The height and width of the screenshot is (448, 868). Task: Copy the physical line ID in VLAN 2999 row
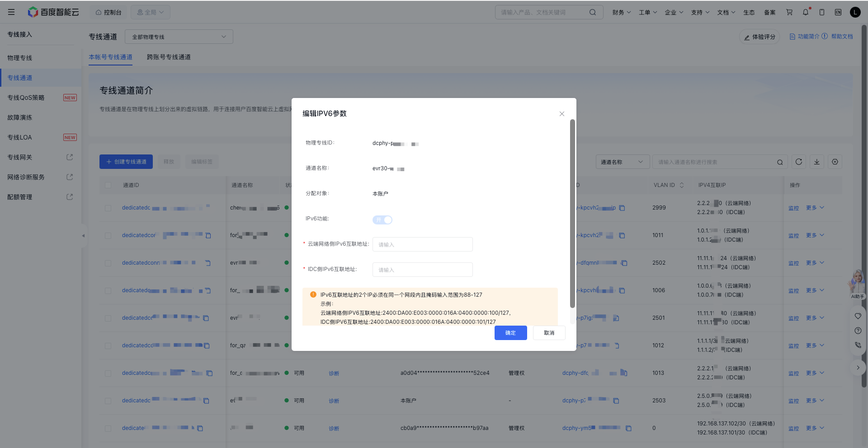[622, 208]
